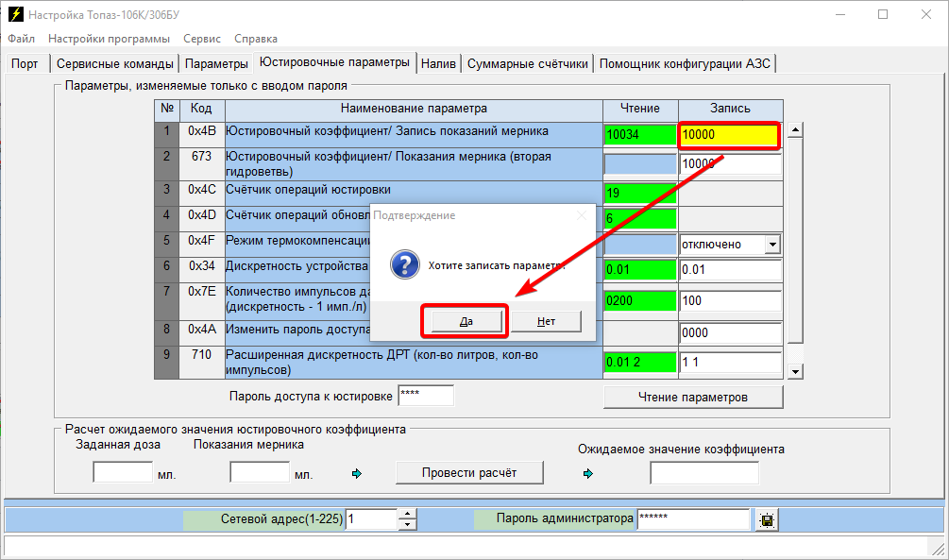Viewport: 949px width, 560px height.
Task: Click the Чтение column header
Action: pyautogui.click(x=640, y=109)
